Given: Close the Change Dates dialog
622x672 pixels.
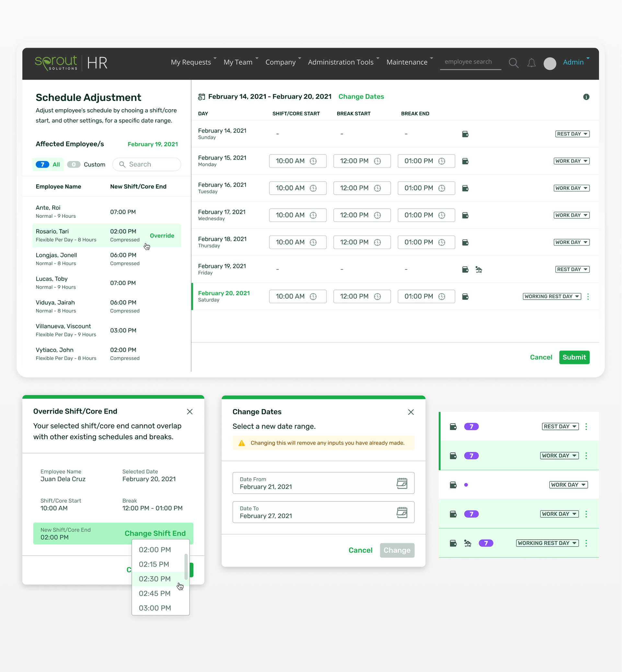Looking at the screenshot, I should coord(411,412).
